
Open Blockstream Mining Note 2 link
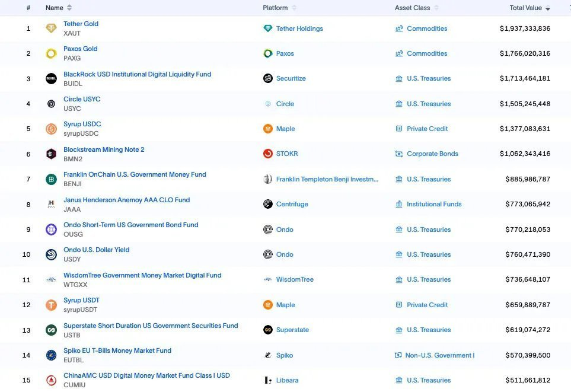click(104, 149)
